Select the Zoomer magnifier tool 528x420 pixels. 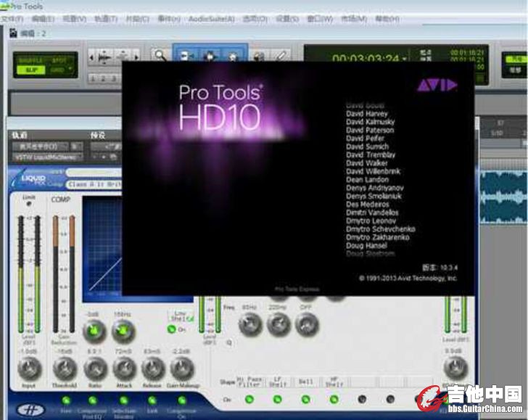pos(160,55)
